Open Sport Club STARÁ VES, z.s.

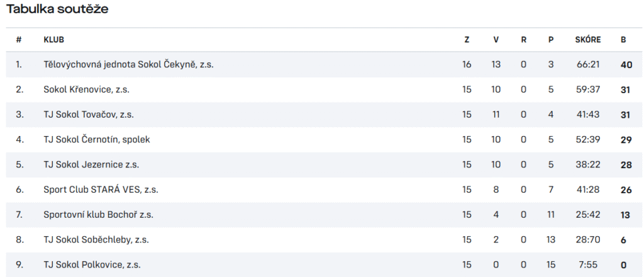point(101,190)
